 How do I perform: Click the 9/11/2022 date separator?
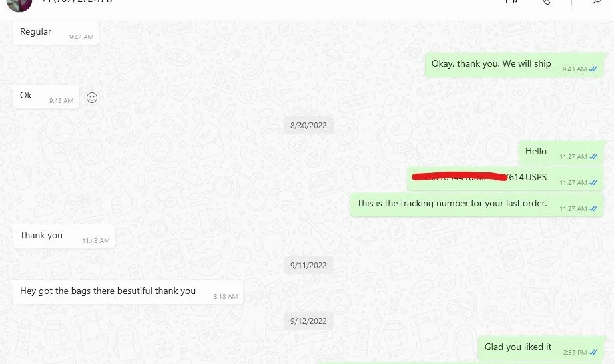tap(308, 266)
